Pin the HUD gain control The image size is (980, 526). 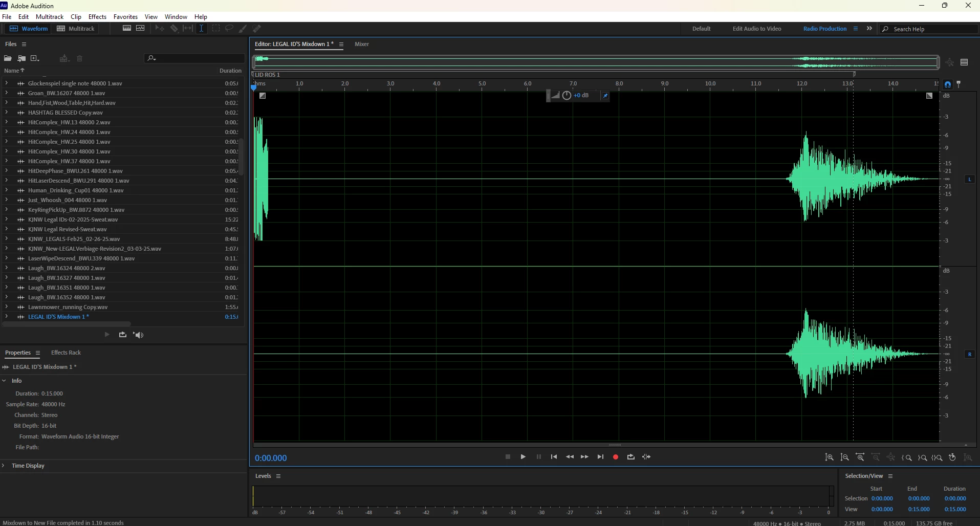(x=605, y=96)
